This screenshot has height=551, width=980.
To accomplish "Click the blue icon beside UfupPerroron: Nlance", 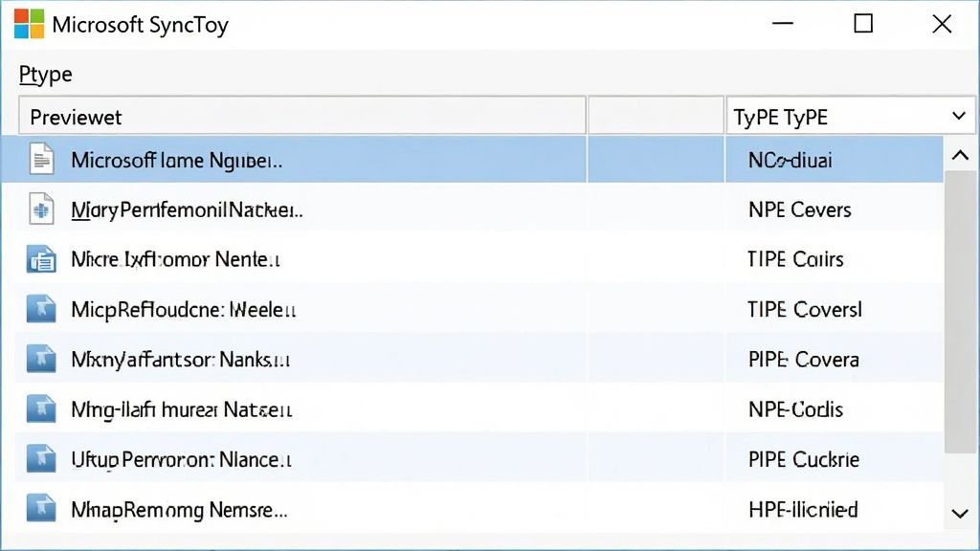I will tap(41, 459).
